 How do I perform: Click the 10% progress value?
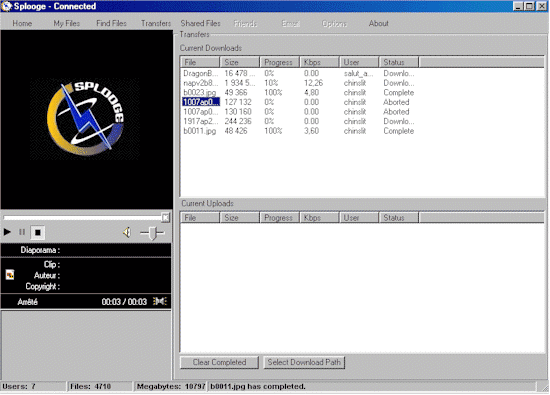point(271,83)
